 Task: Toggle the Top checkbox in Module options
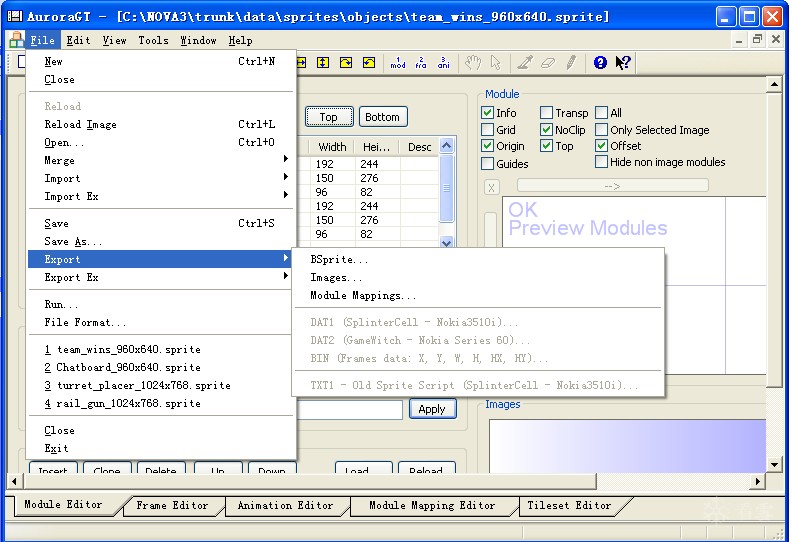pyautogui.click(x=546, y=146)
